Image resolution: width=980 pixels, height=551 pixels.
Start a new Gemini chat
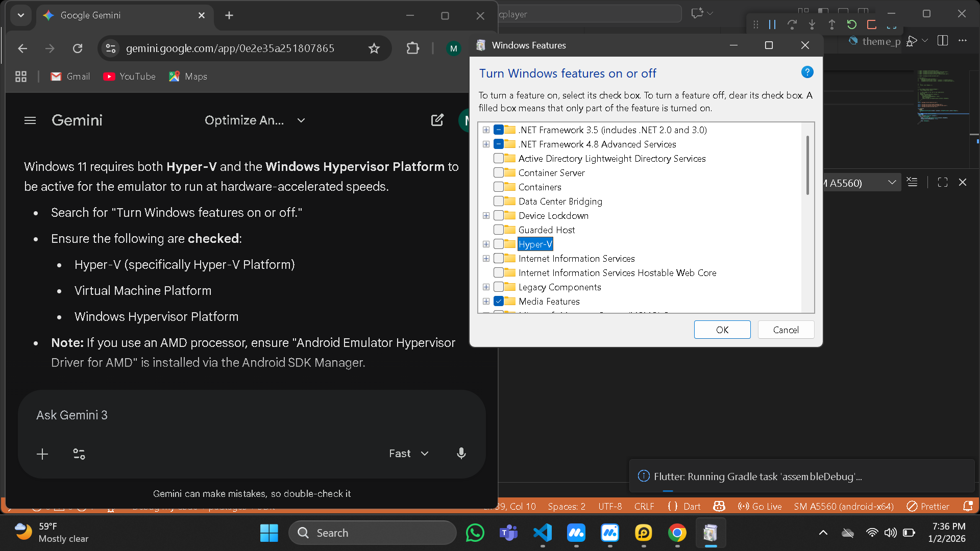437,120
